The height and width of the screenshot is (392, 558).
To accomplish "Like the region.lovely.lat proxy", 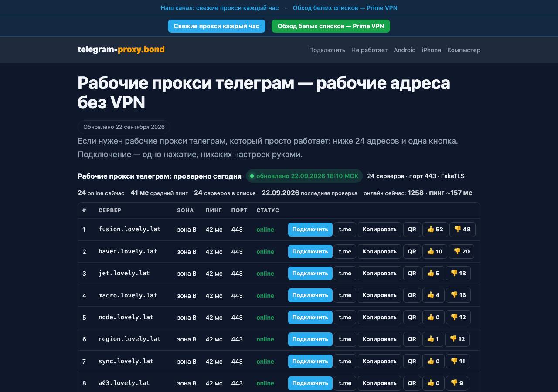I will click(433, 339).
